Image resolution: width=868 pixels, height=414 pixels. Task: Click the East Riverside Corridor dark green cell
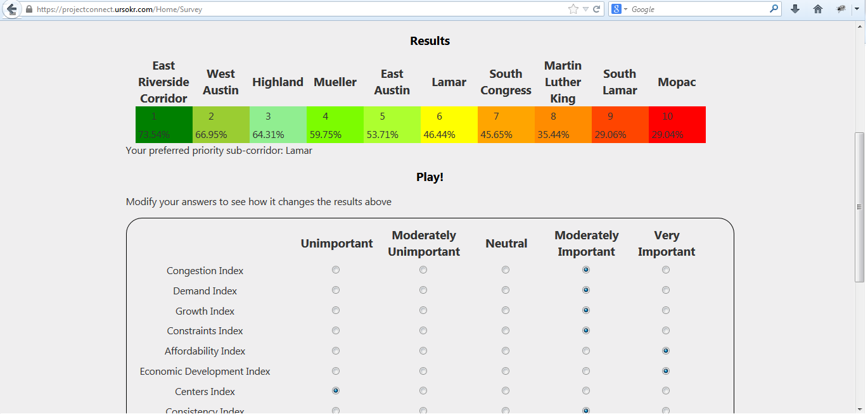click(x=163, y=125)
